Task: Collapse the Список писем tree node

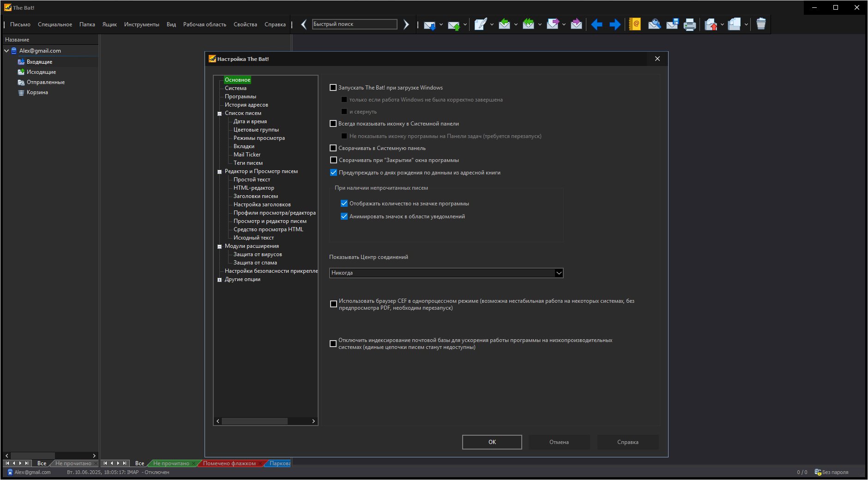Action: tap(220, 114)
